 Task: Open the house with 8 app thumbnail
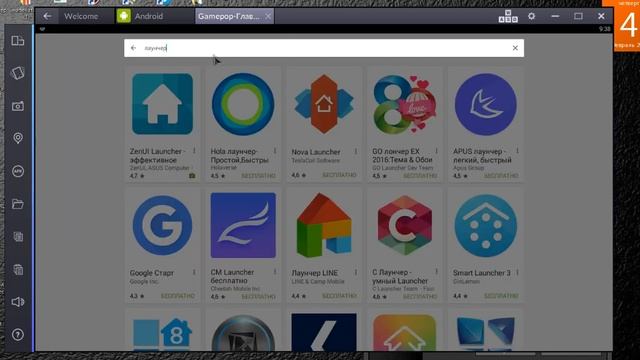click(162, 335)
